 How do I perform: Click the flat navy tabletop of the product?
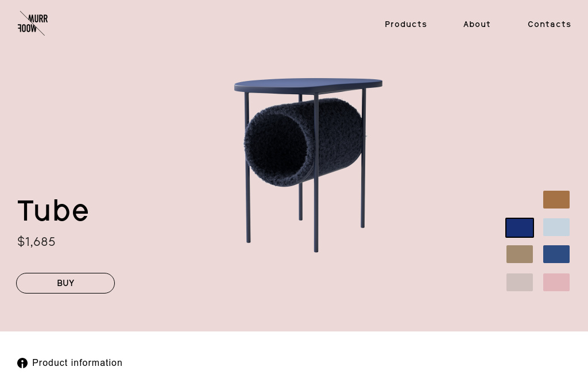coord(308,85)
